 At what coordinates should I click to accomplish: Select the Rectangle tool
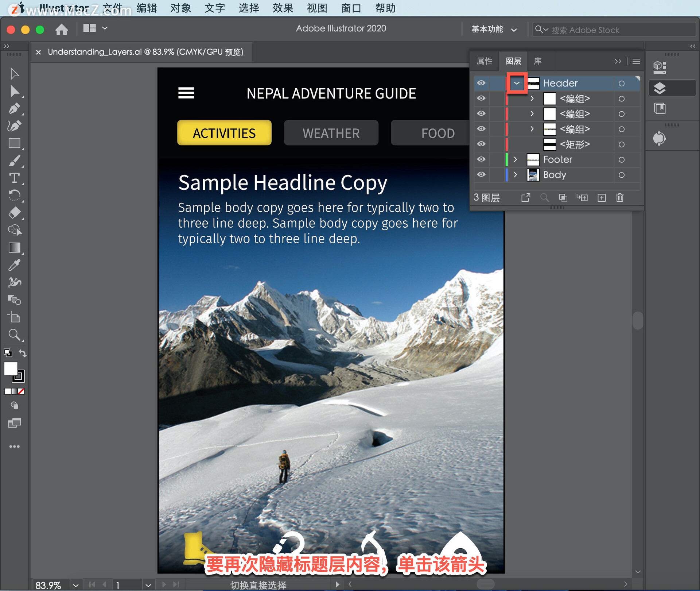[x=15, y=143]
